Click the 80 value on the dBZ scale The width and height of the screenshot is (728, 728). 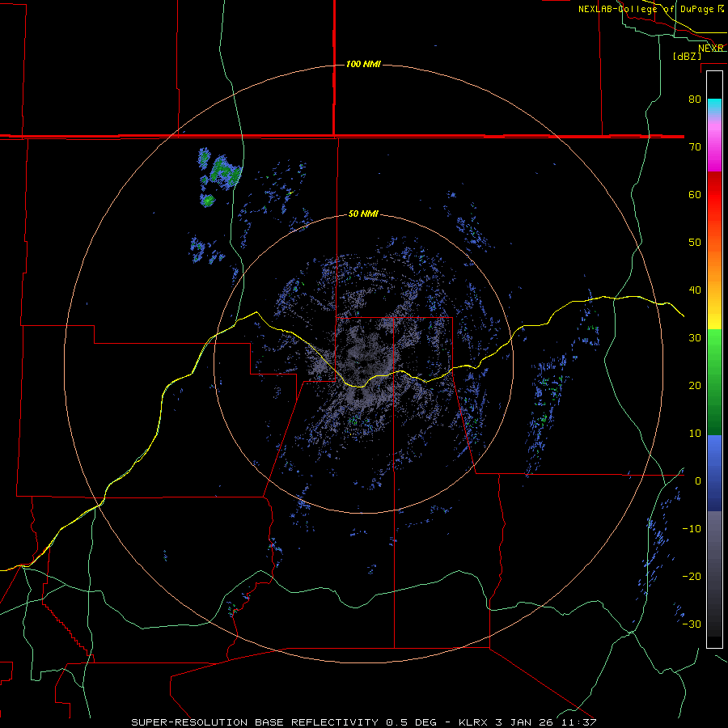[695, 99]
